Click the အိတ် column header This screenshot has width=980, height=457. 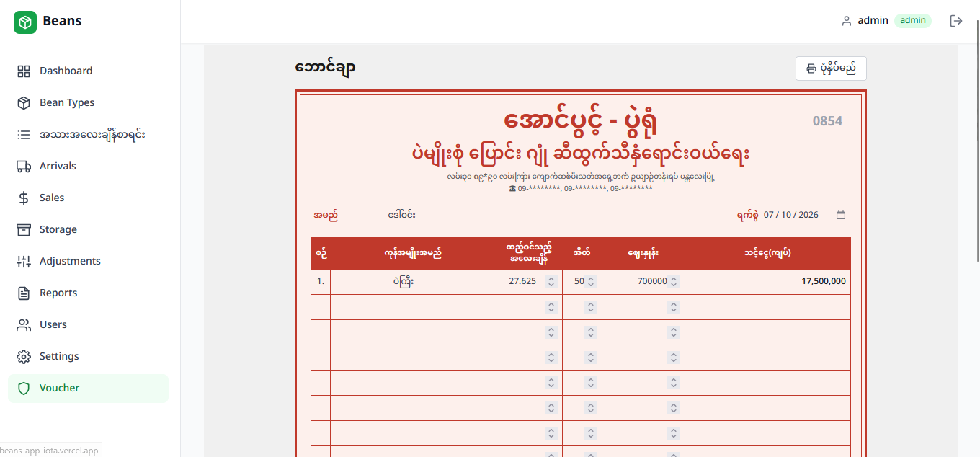pyautogui.click(x=582, y=253)
